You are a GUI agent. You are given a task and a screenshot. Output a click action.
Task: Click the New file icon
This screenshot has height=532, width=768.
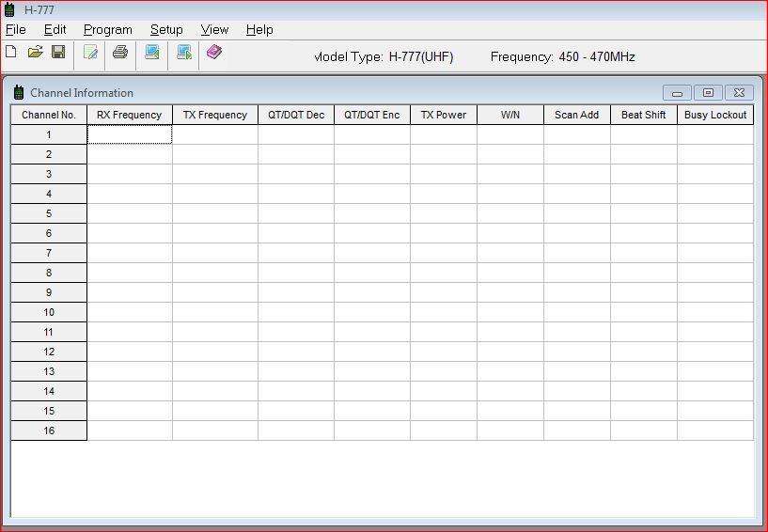pyautogui.click(x=11, y=53)
